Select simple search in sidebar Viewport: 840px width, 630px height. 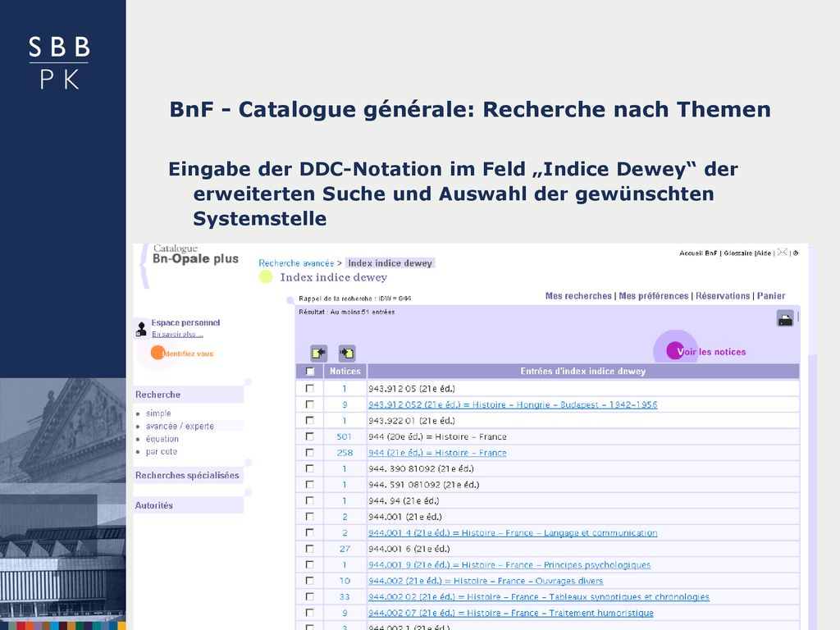click(x=158, y=413)
